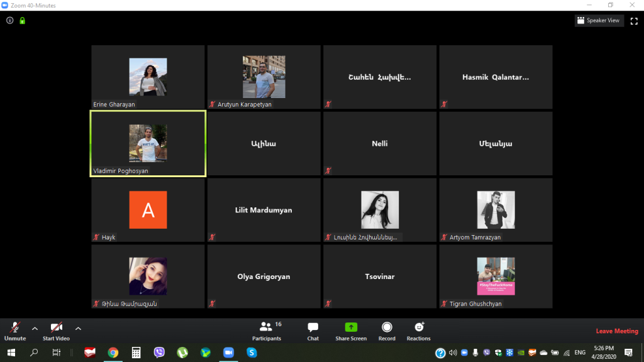
Task: Open Windows taskbar search
Action: pyautogui.click(x=34, y=353)
